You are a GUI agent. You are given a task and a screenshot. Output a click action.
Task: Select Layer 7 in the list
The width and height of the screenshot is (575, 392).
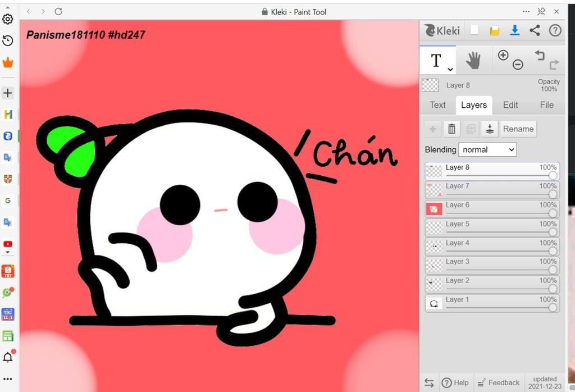point(492,190)
